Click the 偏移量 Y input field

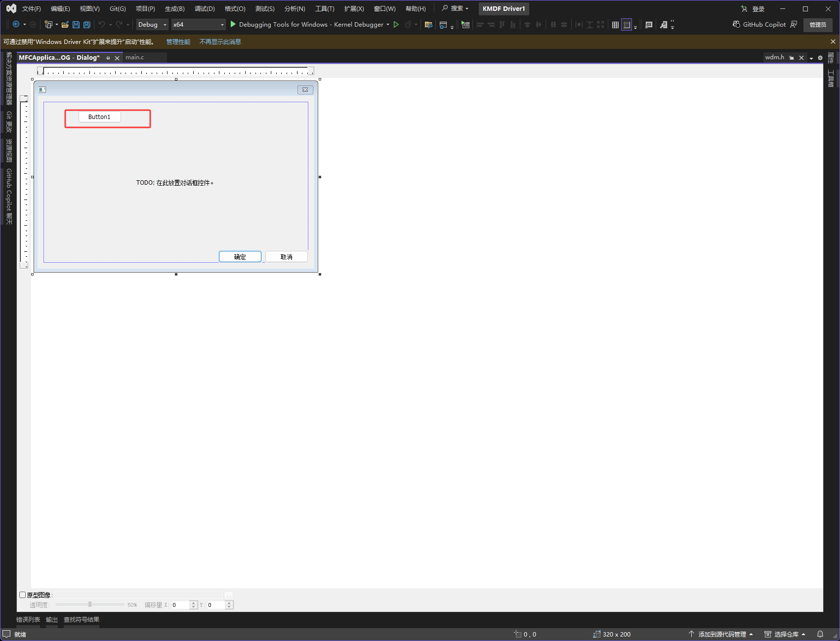[x=216, y=605]
